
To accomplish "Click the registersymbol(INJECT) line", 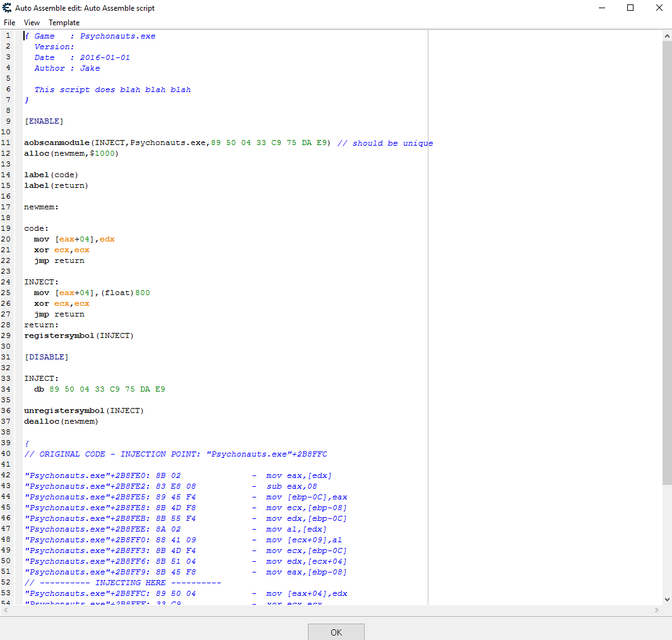I will coord(79,335).
